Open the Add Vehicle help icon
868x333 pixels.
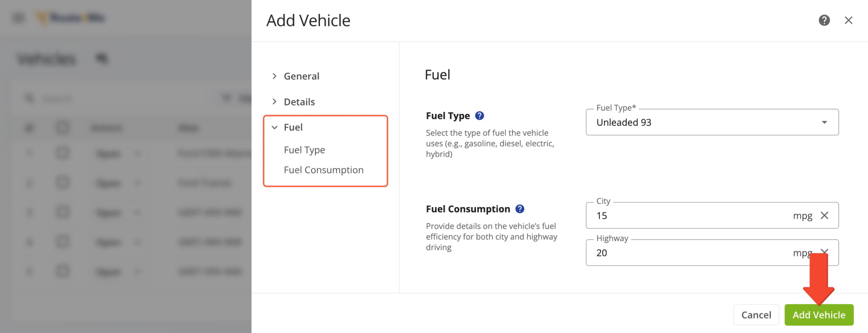(x=824, y=20)
